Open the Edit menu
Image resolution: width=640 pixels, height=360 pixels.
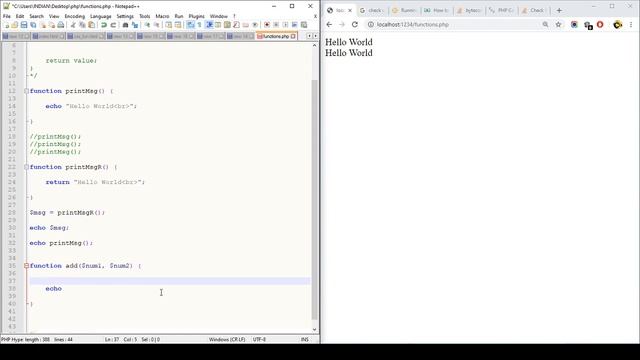(x=20, y=16)
